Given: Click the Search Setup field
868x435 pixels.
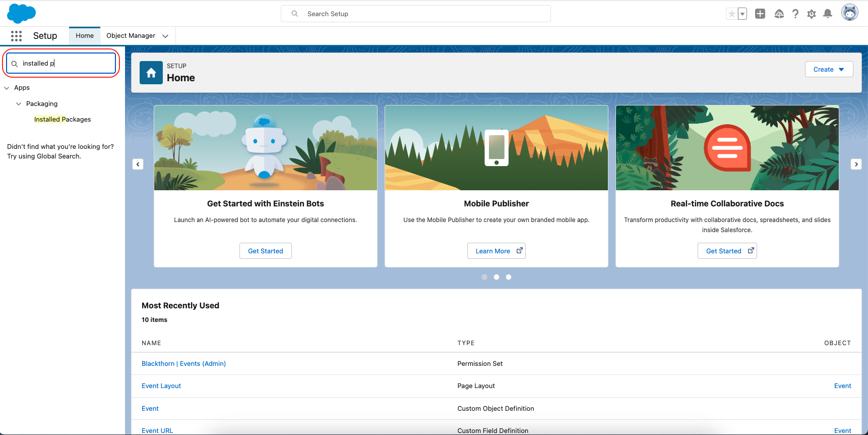Looking at the screenshot, I should point(416,14).
